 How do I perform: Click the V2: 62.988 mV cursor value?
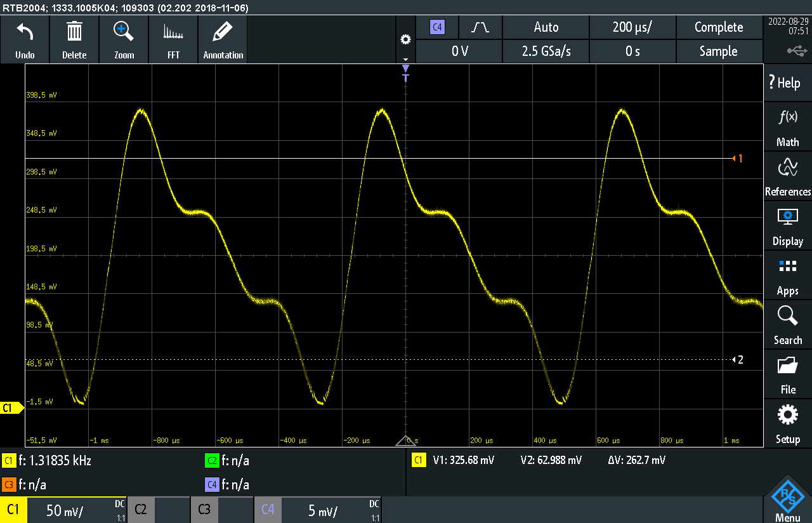click(551, 461)
